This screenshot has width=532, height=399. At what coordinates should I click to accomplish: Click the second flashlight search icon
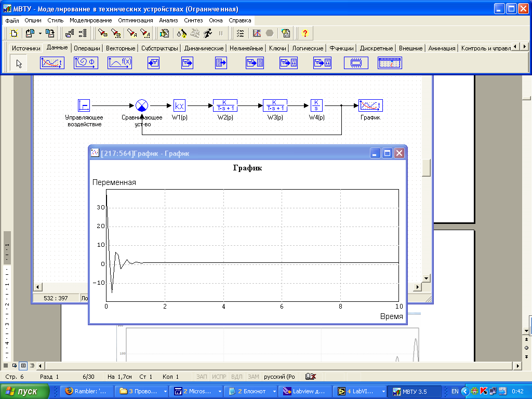116,33
